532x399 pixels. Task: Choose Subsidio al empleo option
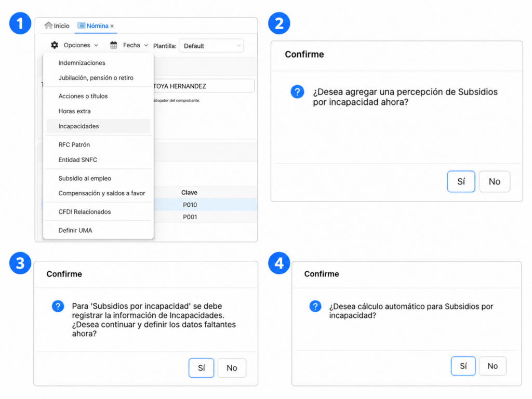point(85,178)
